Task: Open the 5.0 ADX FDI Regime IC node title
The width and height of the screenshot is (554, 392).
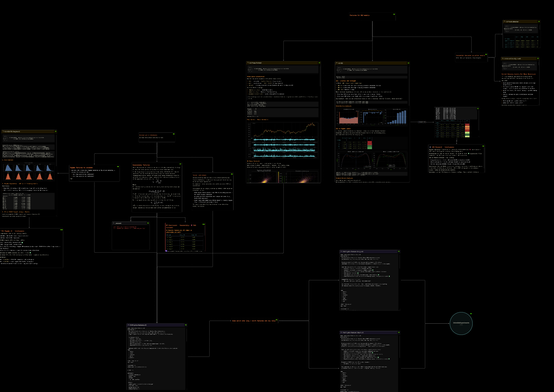Action: 12,132
